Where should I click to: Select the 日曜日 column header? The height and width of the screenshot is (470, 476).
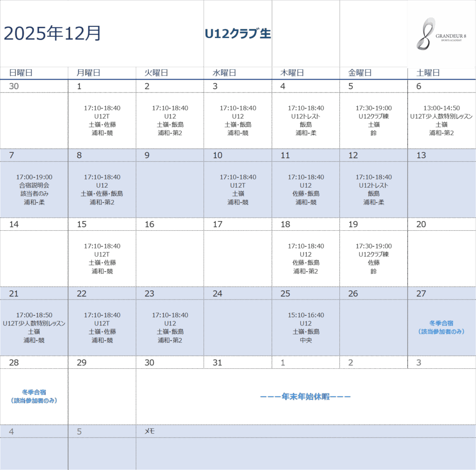coord(21,73)
